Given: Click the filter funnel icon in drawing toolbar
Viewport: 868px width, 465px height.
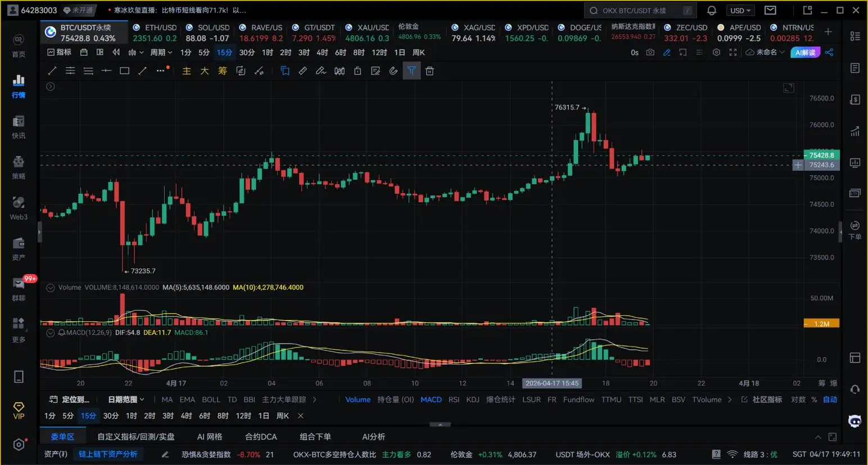Looking at the screenshot, I should [x=412, y=71].
